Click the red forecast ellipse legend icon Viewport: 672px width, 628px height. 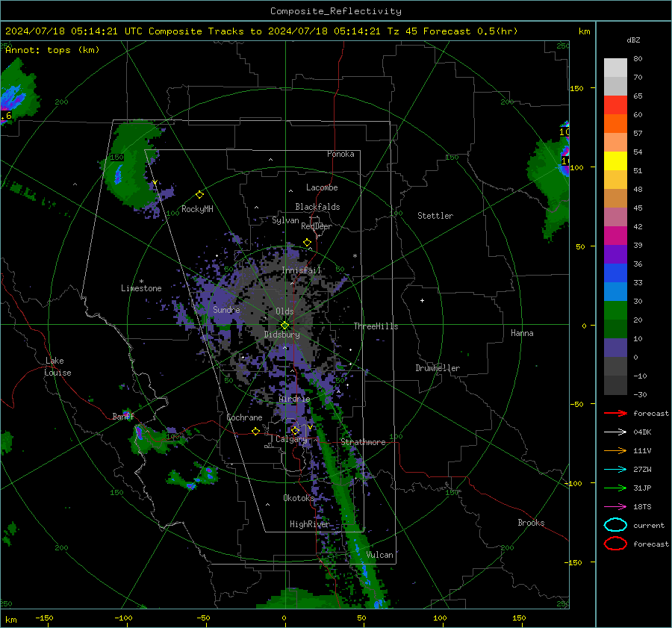615,544
